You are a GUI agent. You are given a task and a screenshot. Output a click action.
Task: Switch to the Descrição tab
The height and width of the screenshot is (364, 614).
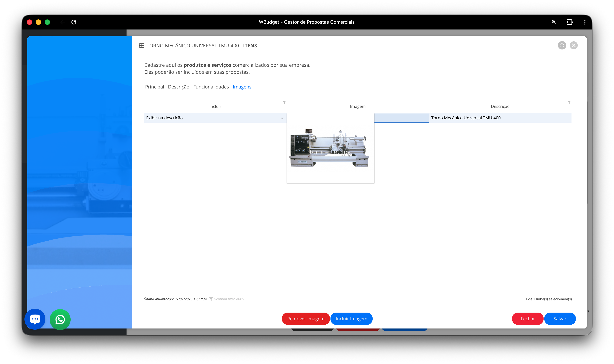point(178,87)
